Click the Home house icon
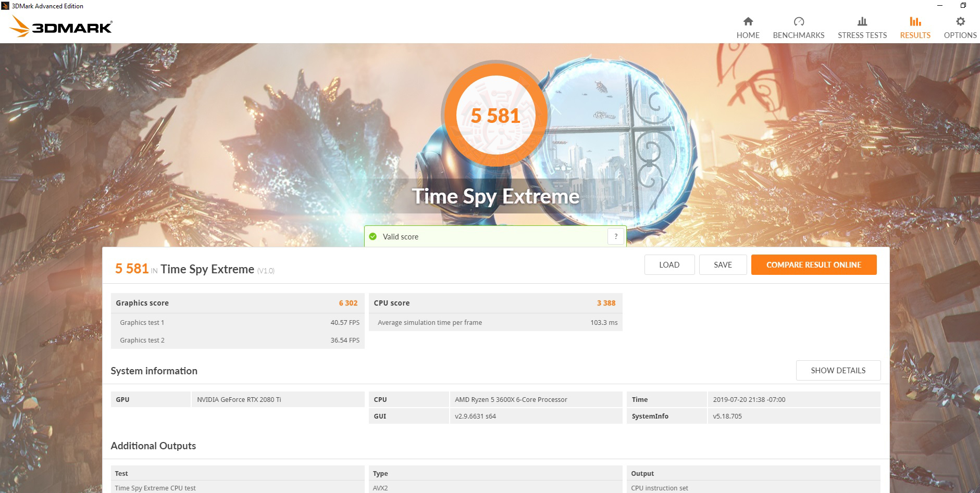The image size is (980, 493). click(x=748, y=21)
